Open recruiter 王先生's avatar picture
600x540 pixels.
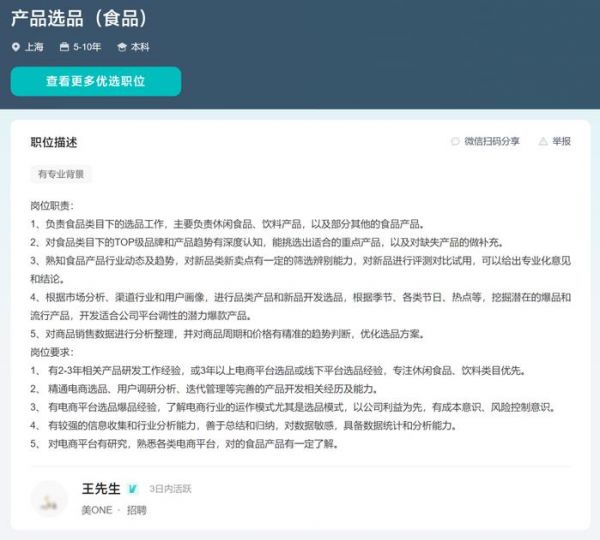pyautogui.click(x=49, y=499)
